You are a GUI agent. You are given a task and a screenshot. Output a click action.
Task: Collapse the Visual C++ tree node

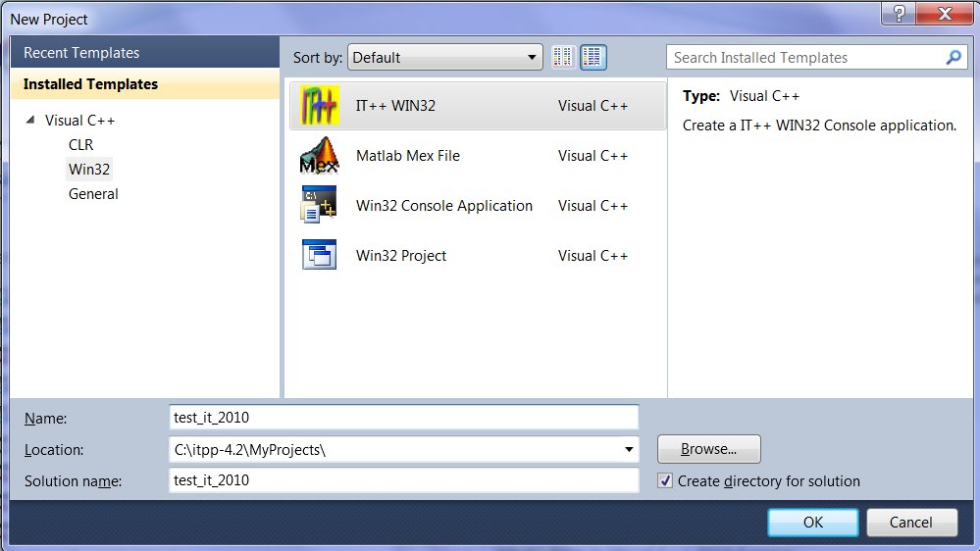pos(30,120)
